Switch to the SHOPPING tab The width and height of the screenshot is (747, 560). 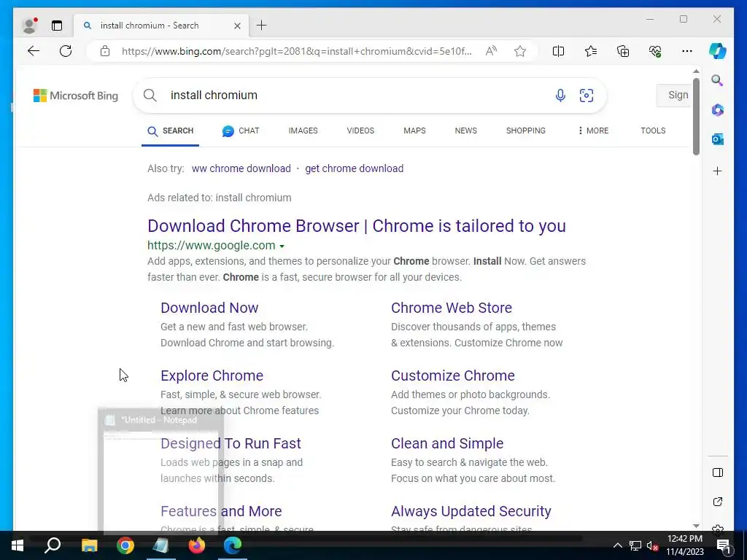click(x=526, y=131)
